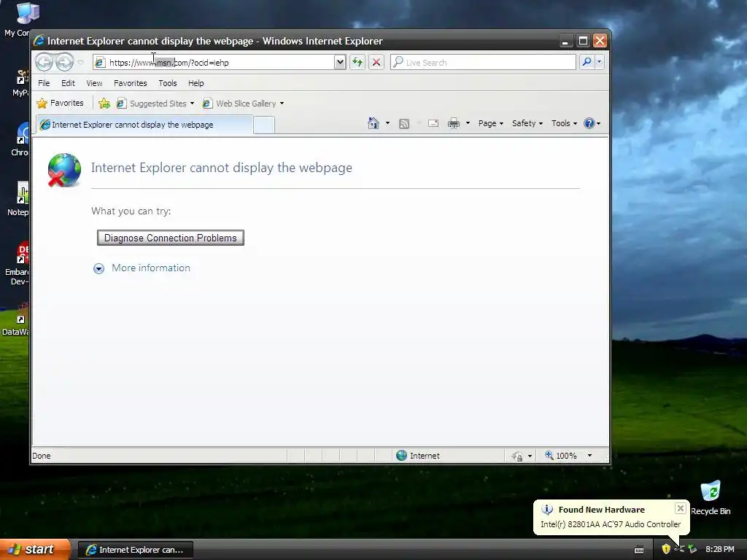Refresh the page with green arrows icon
747x560 pixels.
coord(357,63)
